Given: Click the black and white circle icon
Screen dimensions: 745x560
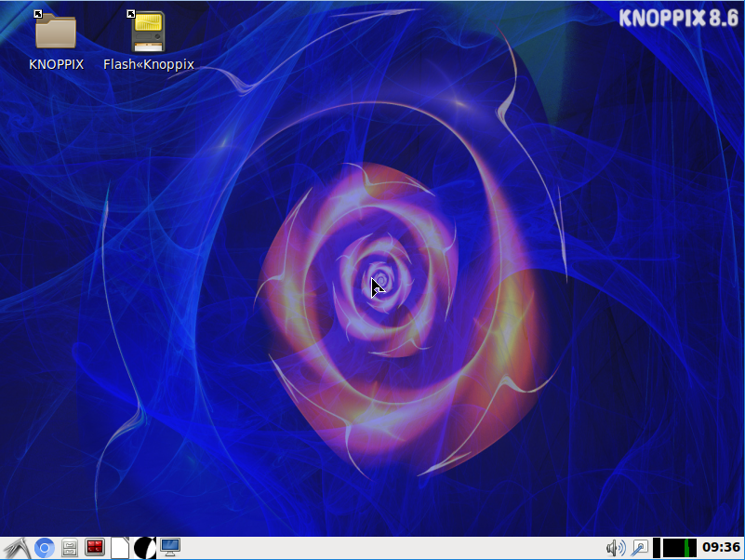Looking at the screenshot, I should coord(144,548).
